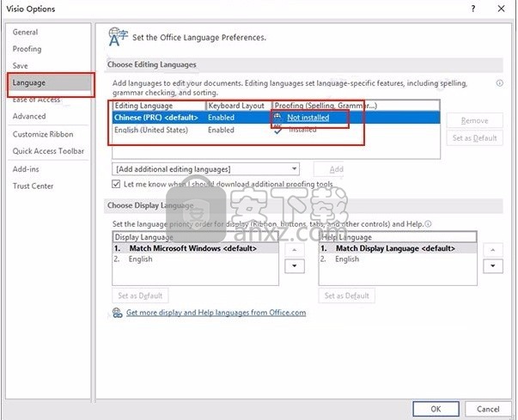Open the Add additional editing languages dropdown
This screenshot has width=518, height=420.
point(205,169)
